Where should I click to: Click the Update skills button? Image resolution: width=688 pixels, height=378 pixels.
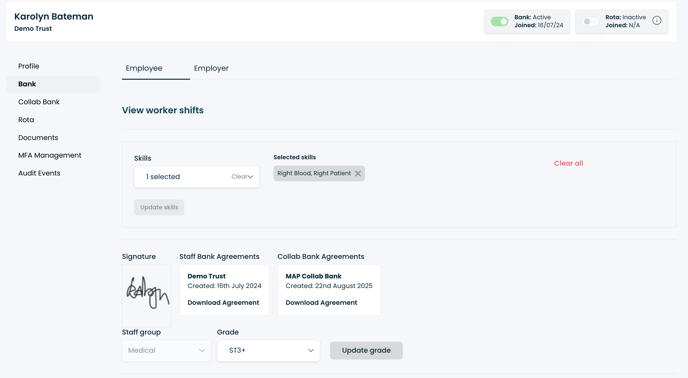pos(159,207)
